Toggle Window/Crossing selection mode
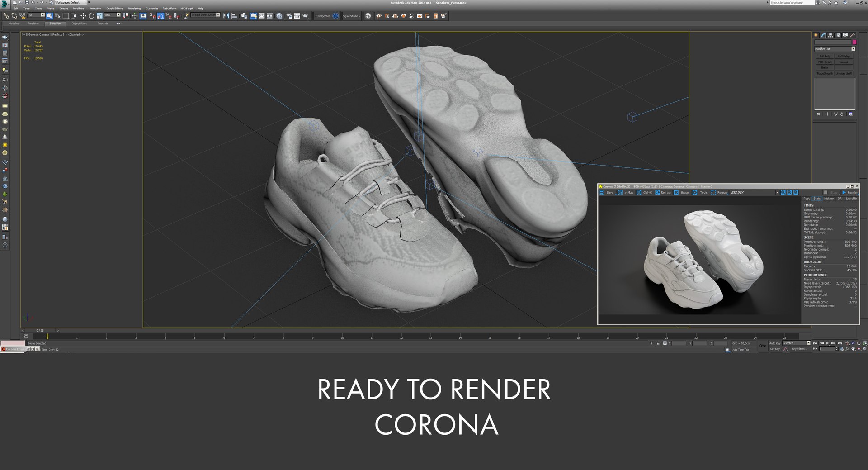The width and height of the screenshot is (868, 470). 74,16
